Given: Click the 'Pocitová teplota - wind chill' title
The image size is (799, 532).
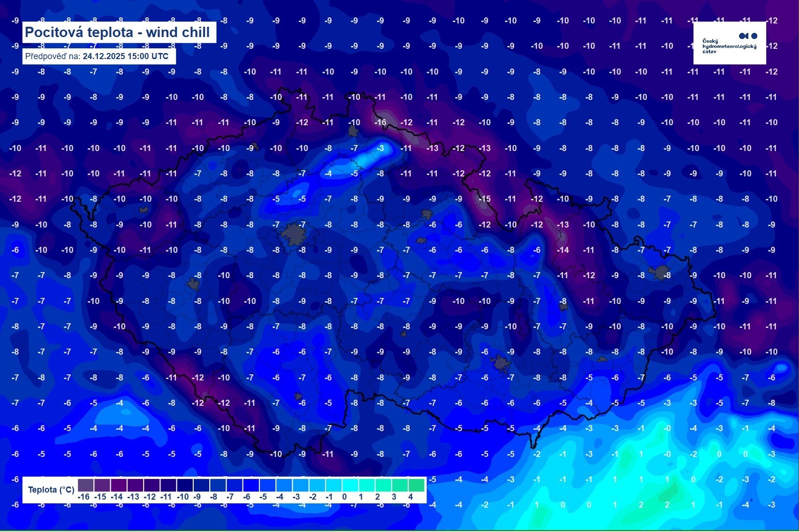Looking at the screenshot, I should [117, 32].
